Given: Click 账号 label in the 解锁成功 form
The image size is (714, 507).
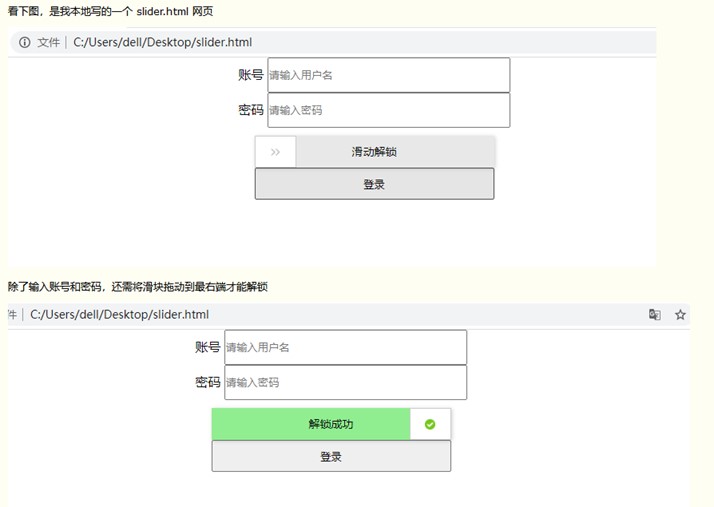Looking at the screenshot, I should (x=208, y=347).
